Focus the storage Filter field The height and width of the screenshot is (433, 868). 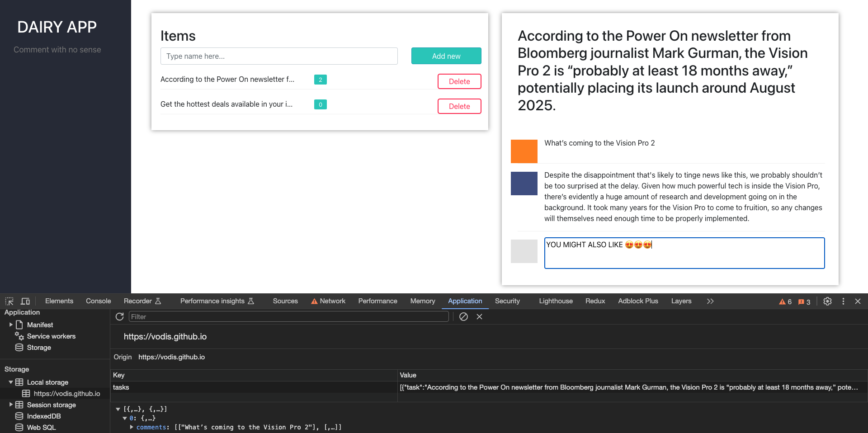tap(288, 316)
